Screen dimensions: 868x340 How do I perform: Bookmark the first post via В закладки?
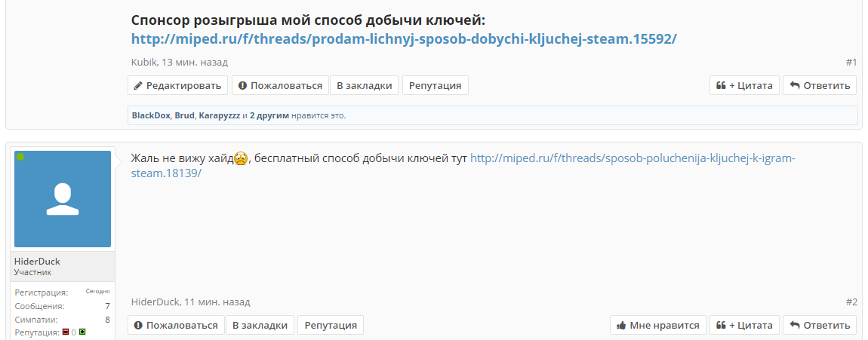tap(365, 86)
